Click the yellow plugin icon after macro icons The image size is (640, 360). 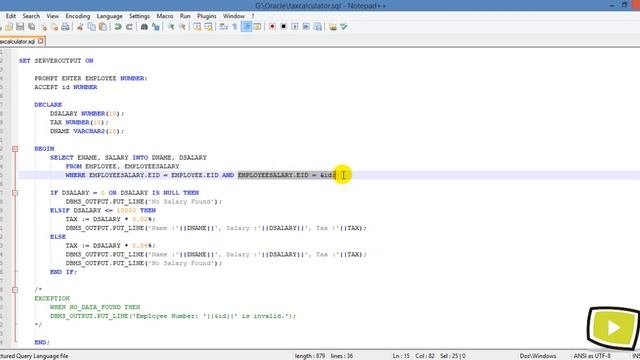333,27
